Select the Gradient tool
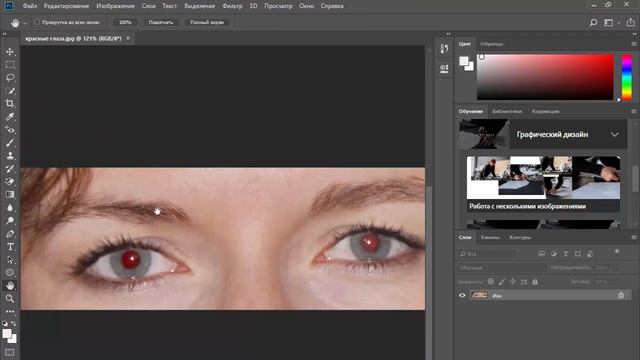640x360 pixels. 10,195
